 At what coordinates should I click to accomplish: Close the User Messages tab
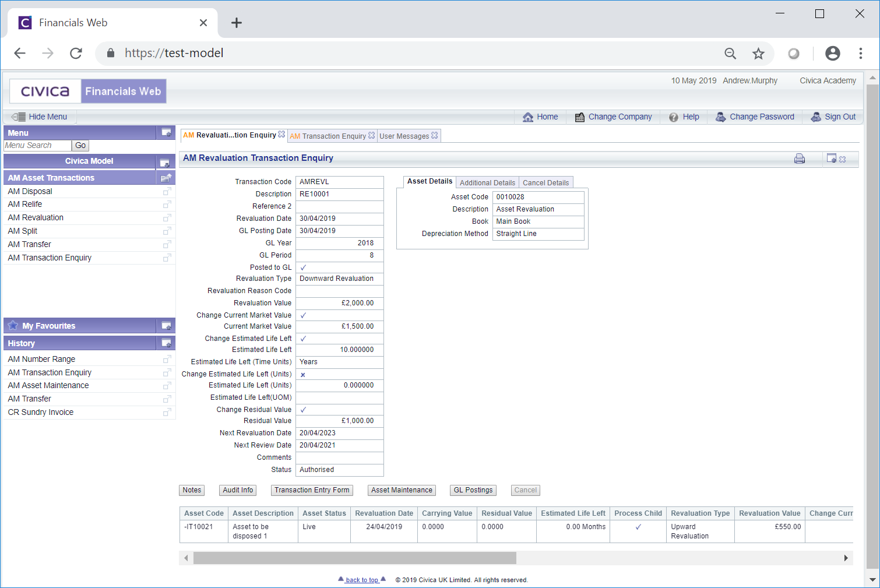point(435,135)
